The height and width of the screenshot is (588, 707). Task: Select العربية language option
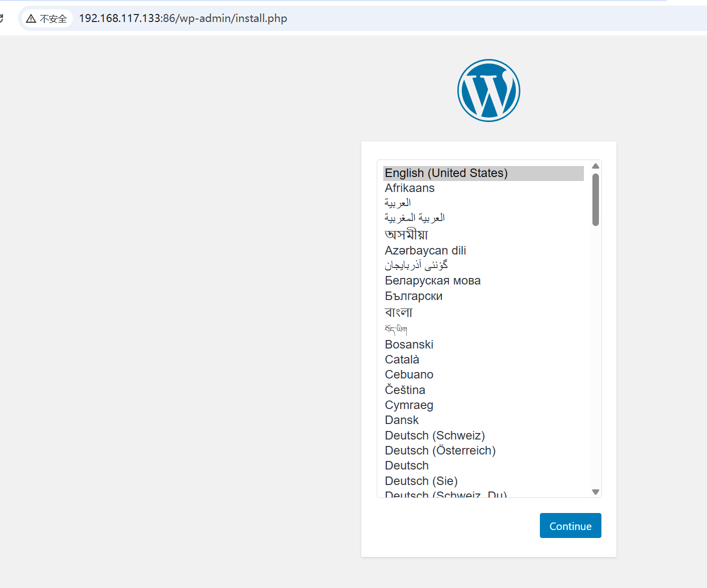tap(483, 203)
